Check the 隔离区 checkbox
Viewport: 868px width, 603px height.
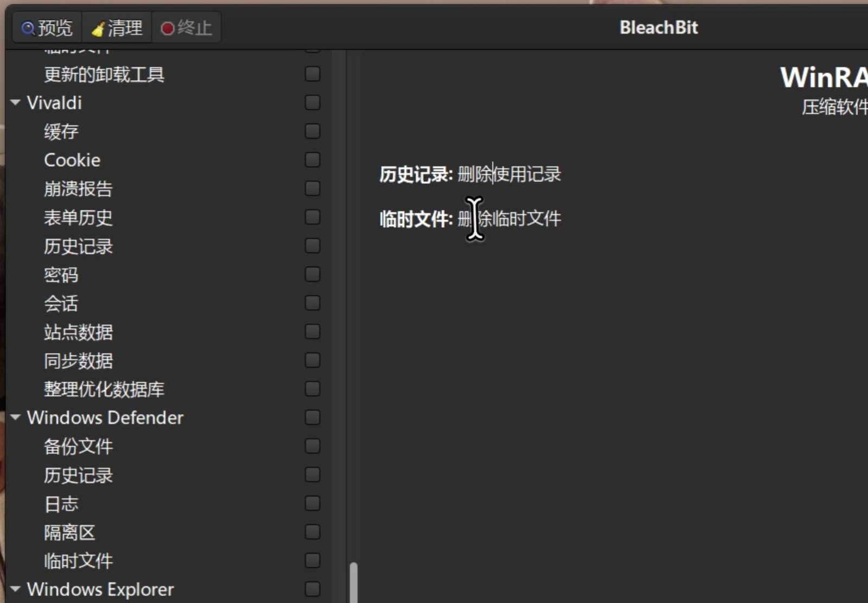click(312, 532)
